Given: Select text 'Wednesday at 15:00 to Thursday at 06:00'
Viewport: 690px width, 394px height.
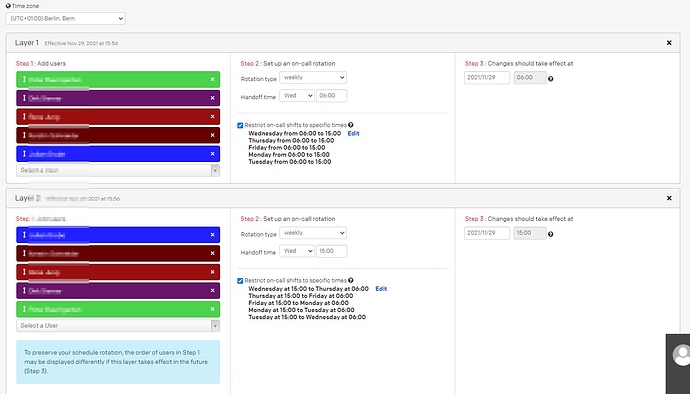Looking at the screenshot, I should tap(308, 289).
